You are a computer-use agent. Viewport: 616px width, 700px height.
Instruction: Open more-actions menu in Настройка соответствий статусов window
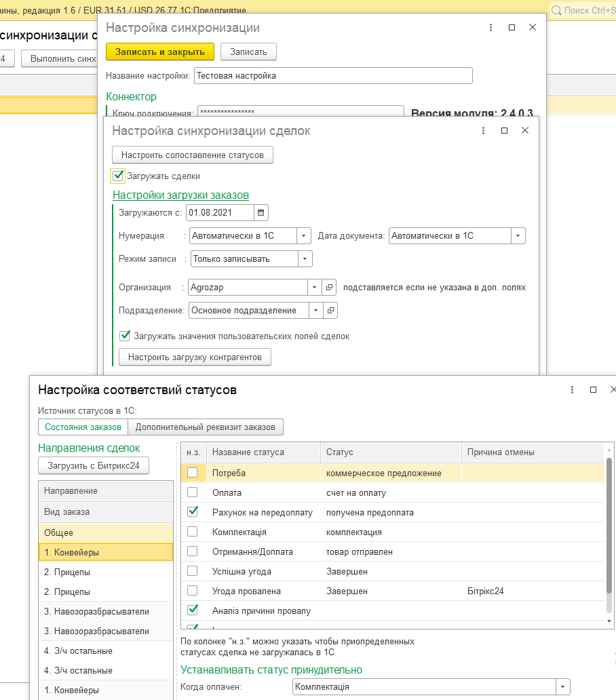click(572, 390)
